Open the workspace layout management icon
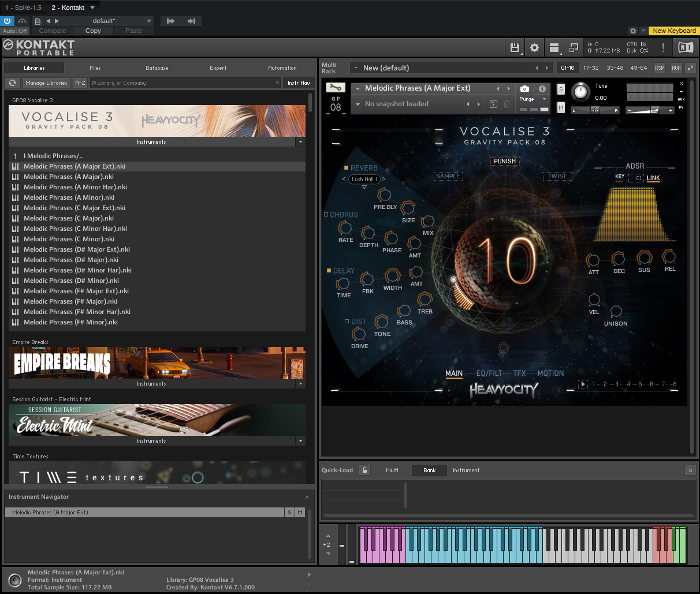 554,48
